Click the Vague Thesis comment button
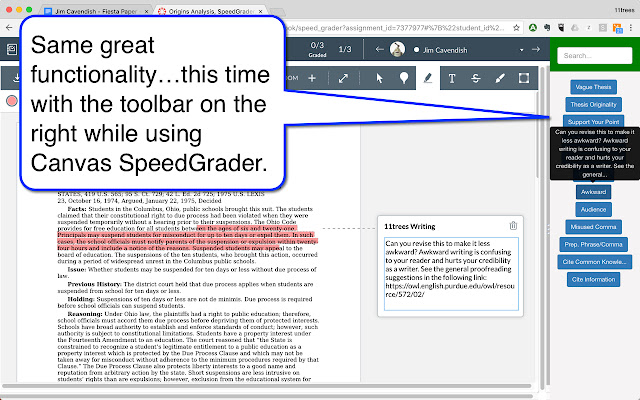The width and height of the screenshot is (640, 400). coord(593,87)
